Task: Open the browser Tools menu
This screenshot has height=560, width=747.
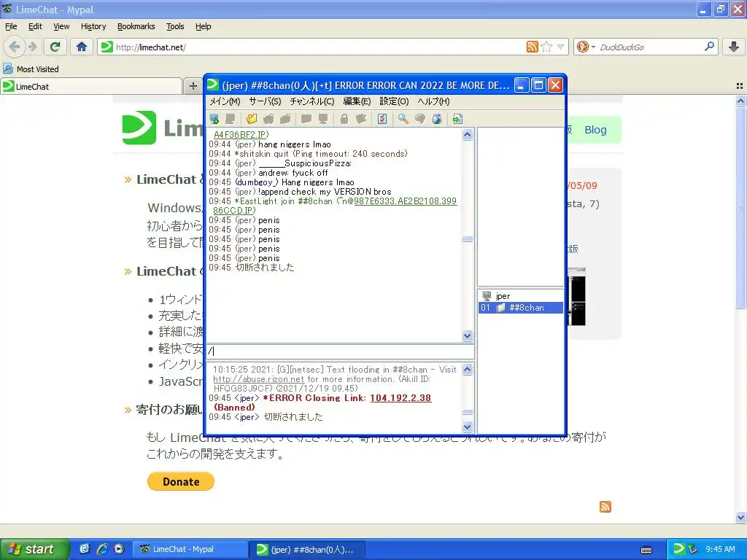Action: click(x=175, y=27)
